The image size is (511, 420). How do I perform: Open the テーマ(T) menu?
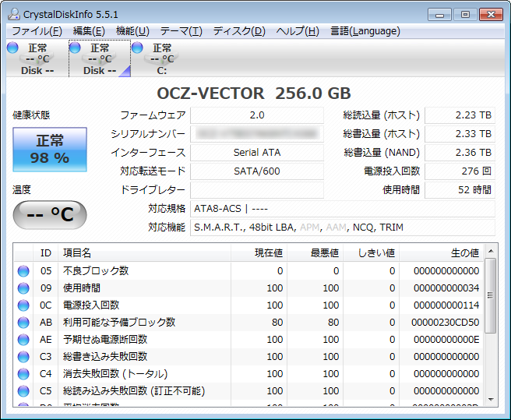point(181,31)
